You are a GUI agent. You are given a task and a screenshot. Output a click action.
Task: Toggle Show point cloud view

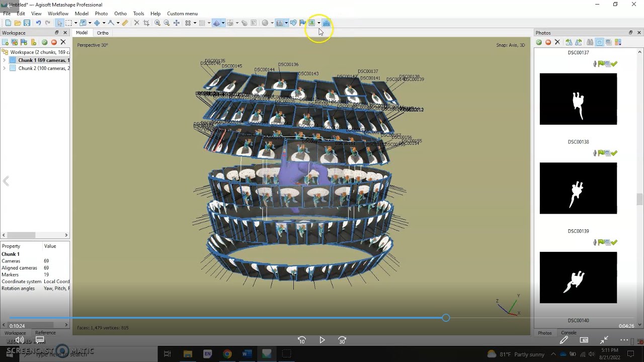tap(188, 23)
